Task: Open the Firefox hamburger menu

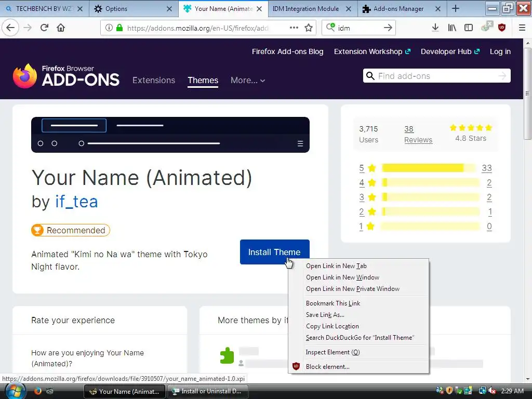Action: tap(522, 28)
